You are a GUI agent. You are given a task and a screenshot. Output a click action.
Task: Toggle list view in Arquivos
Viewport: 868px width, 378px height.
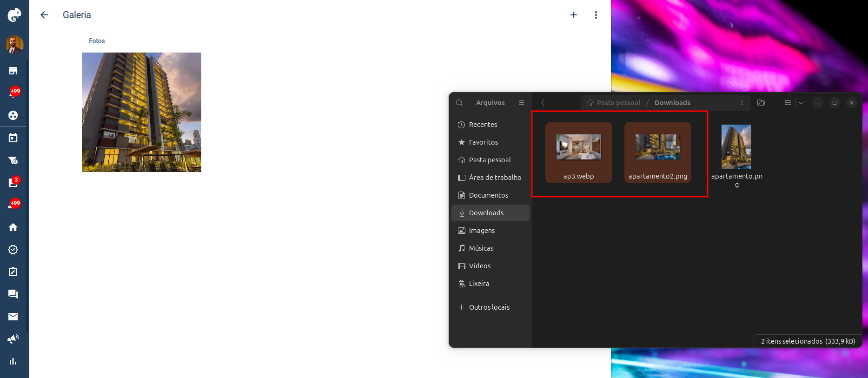pos(788,103)
